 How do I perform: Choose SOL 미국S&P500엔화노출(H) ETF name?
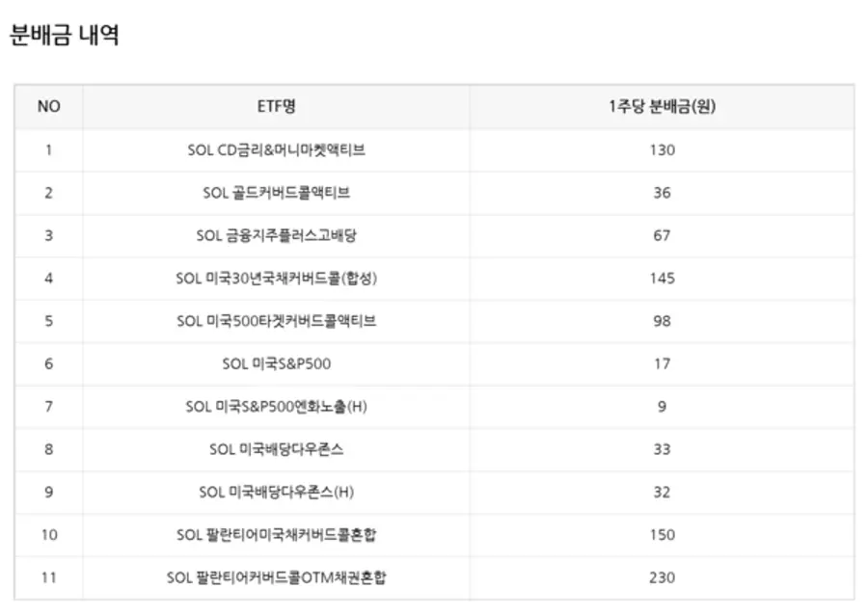(x=276, y=407)
